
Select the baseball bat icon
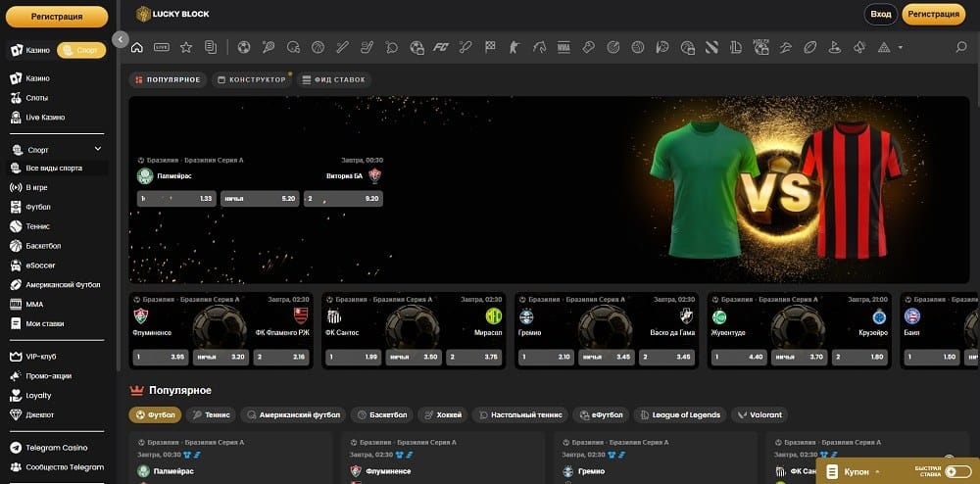(342, 47)
